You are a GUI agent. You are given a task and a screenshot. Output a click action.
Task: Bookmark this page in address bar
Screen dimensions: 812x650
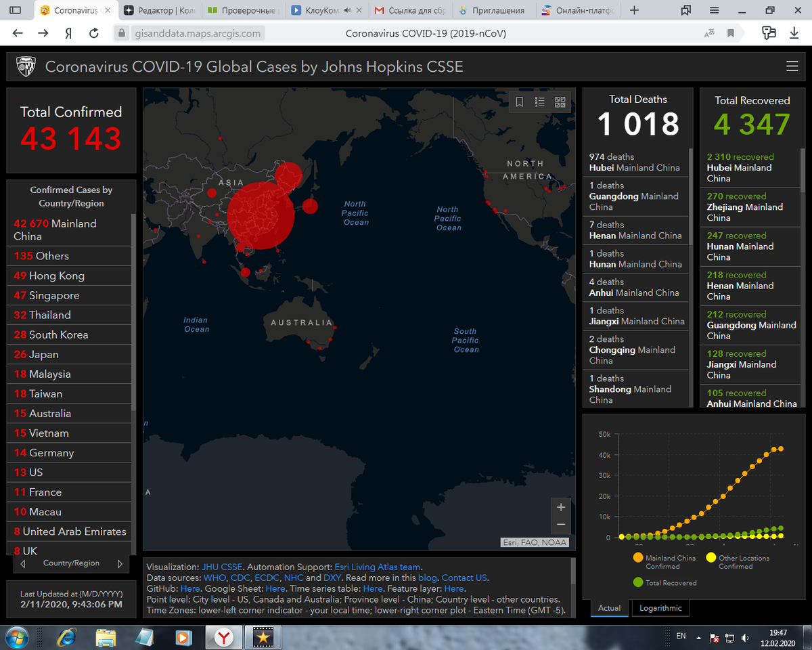[731, 33]
